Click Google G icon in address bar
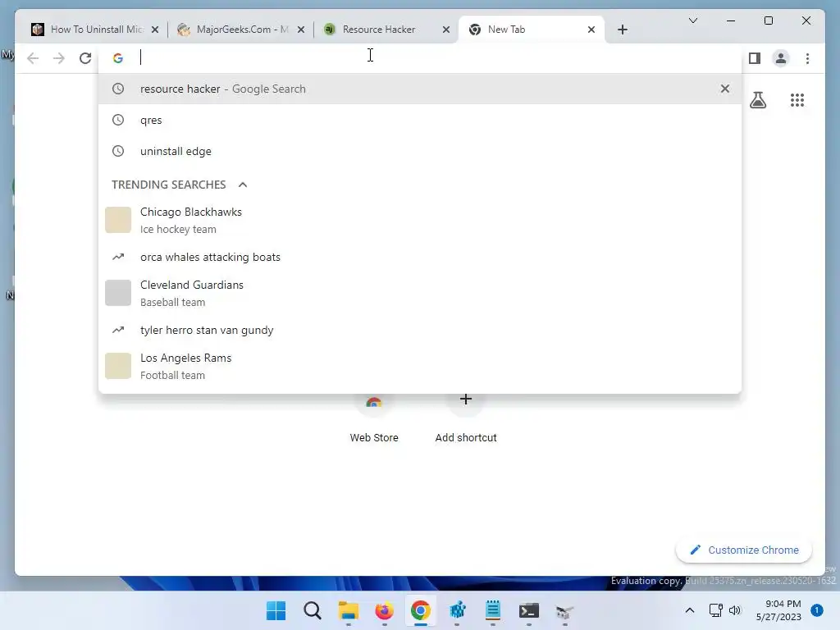The image size is (840, 630). click(118, 58)
